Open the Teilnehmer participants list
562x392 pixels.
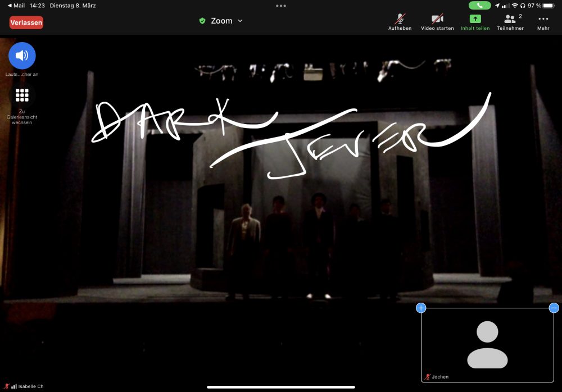click(x=510, y=22)
